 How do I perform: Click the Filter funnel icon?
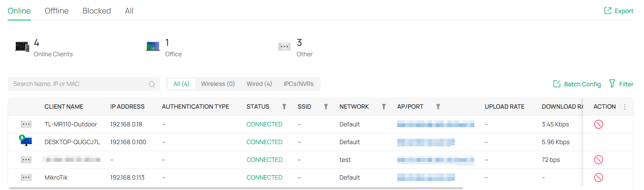coord(612,84)
